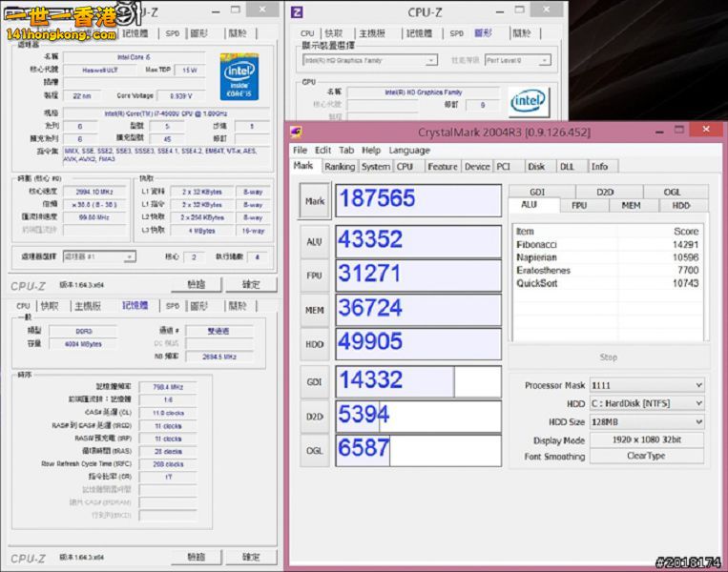The image size is (728, 572).
Task: Click the Stop button in CrystalMark
Action: (x=608, y=357)
